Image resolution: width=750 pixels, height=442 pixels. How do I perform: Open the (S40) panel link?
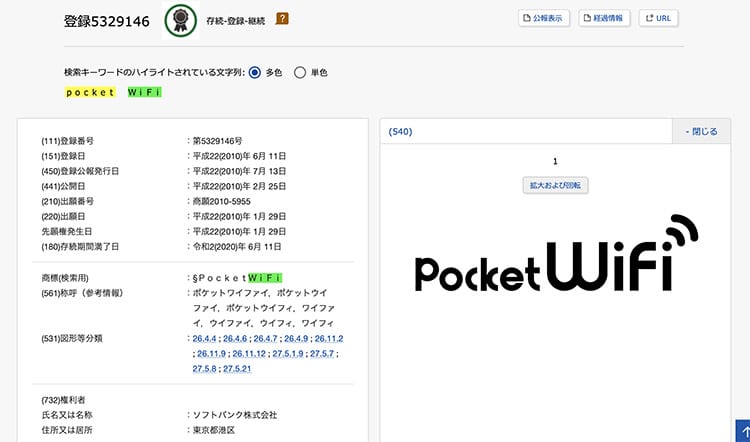pyautogui.click(x=400, y=132)
